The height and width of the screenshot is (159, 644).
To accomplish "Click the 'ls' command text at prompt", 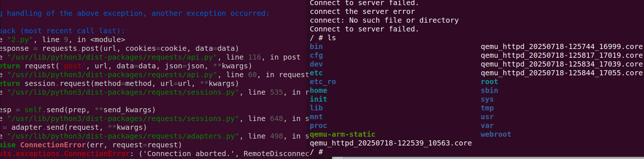I will point(332,38).
